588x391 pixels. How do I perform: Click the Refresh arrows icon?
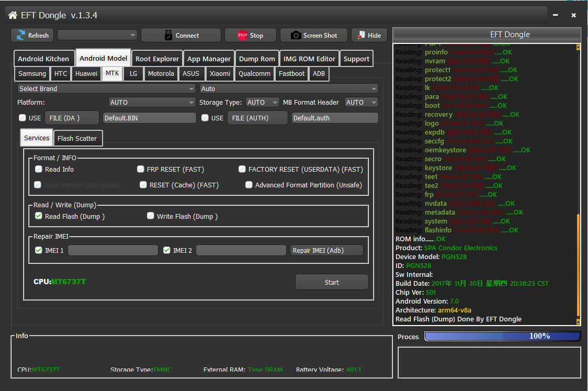tap(20, 35)
